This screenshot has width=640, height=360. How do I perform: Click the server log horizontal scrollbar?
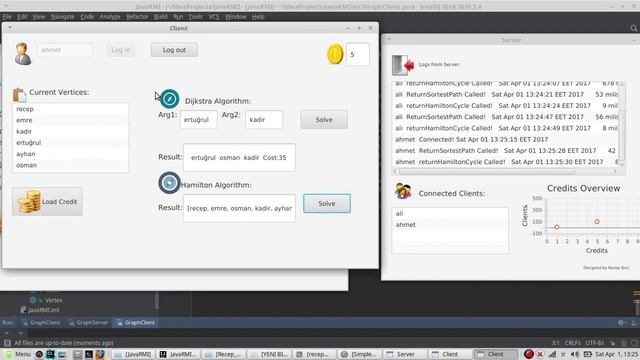coord(487,171)
